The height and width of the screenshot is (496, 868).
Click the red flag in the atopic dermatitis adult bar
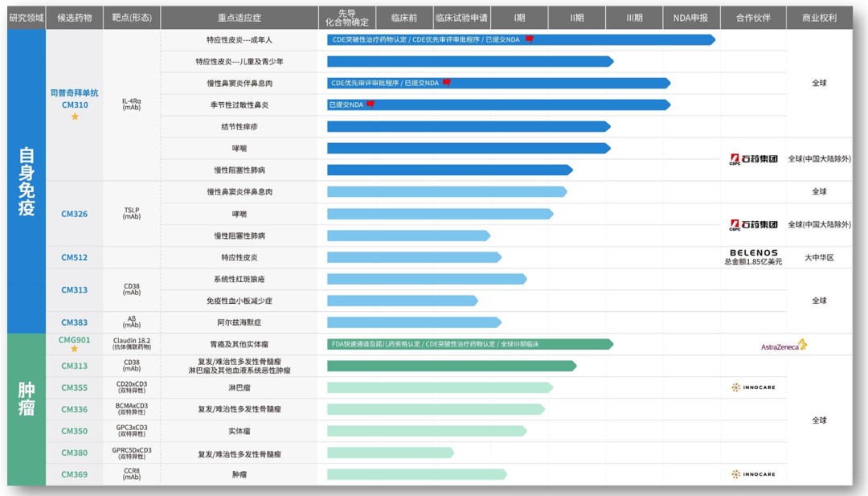[530, 39]
